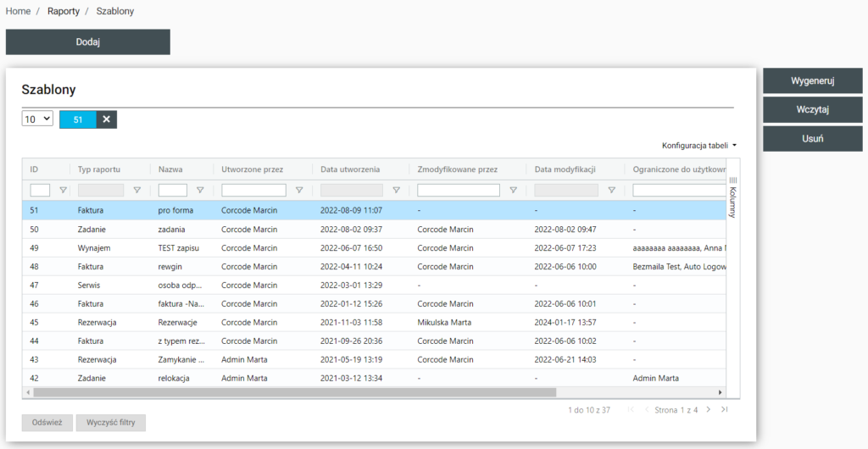Click the filter icon for Typ raportu
868x449 pixels.
tap(136, 191)
